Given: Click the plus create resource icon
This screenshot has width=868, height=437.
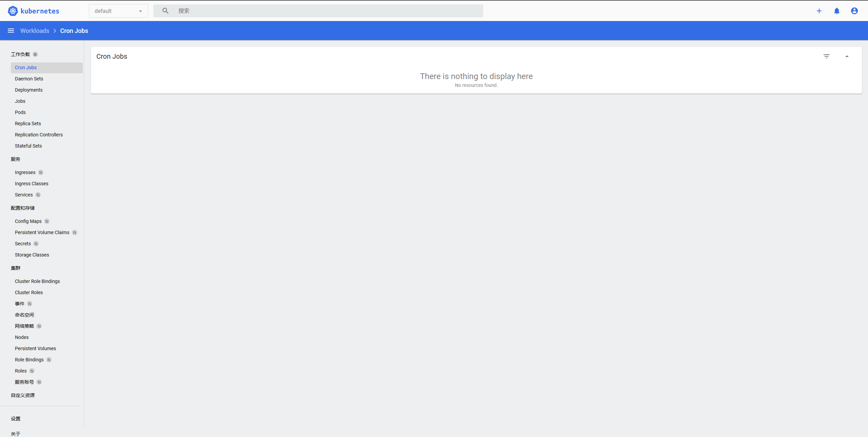Looking at the screenshot, I should pos(819,11).
